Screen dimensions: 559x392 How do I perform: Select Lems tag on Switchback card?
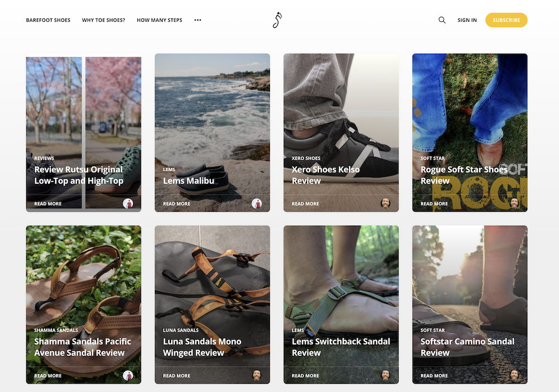298,330
